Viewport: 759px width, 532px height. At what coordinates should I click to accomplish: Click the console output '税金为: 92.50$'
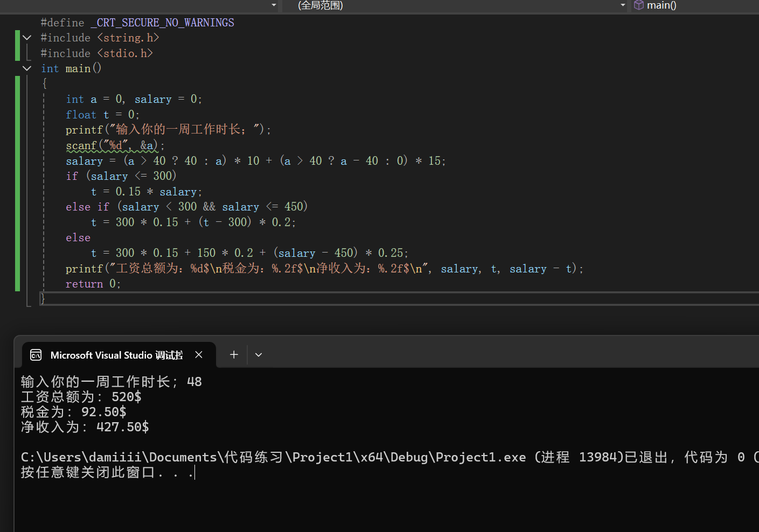click(x=73, y=412)
